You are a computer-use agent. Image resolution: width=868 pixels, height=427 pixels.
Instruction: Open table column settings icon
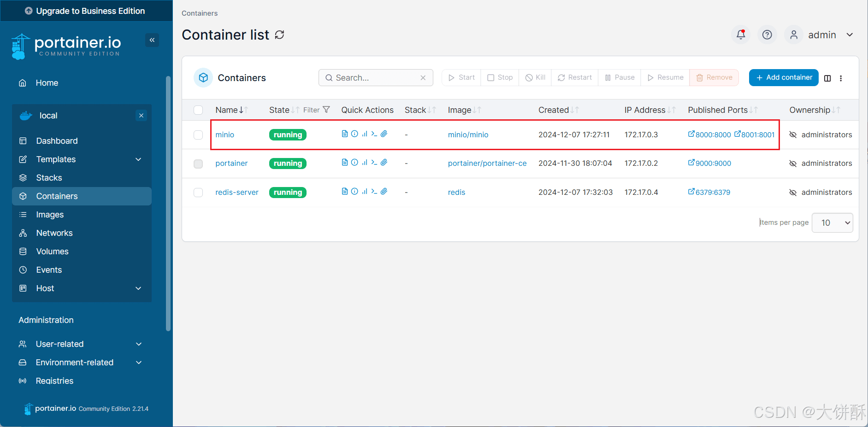click(827, 78)
